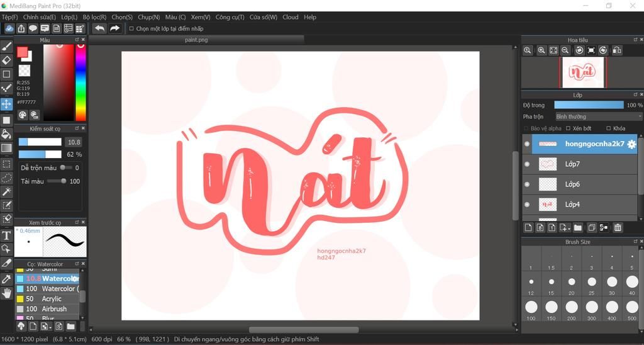Select the Eyedropper tool

(6, 279)
